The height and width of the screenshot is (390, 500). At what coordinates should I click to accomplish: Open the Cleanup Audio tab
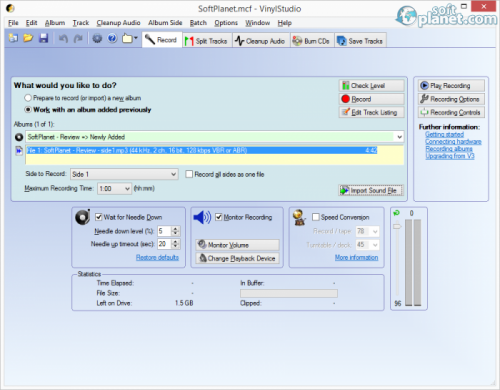[x=260, y=41]
